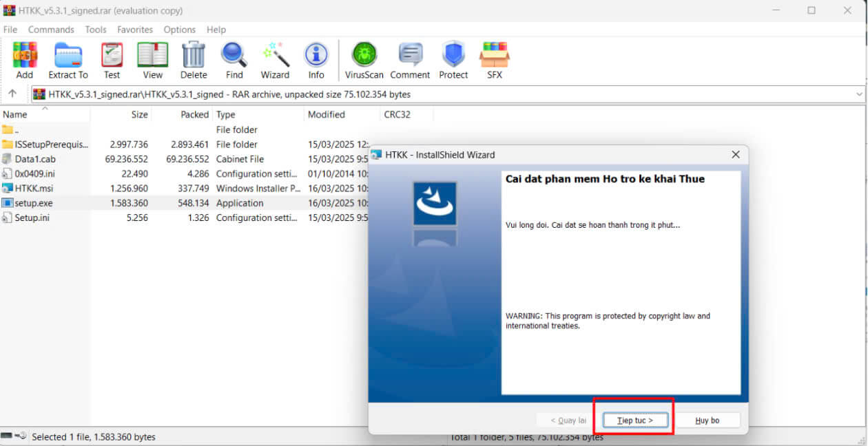868x446 pixels.
Task: Click 'Selected 1 file, 1.583.360 bytes' status text
Action: click(x=94, y=436)
